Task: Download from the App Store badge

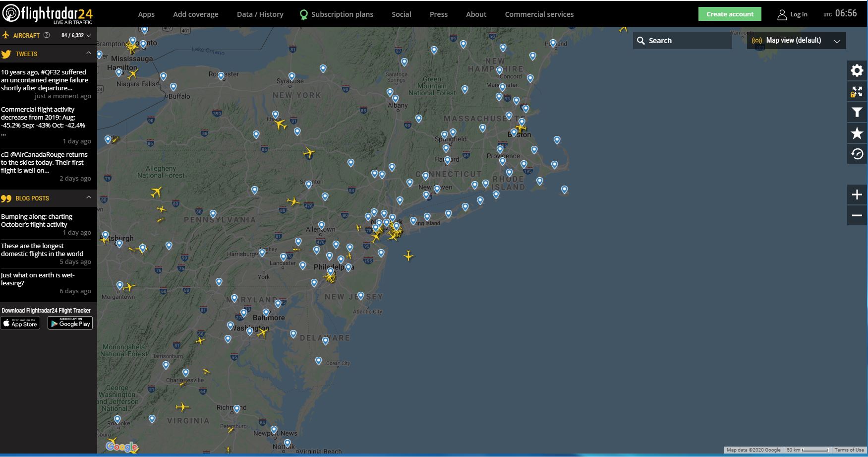Action: tap(20, 323)
